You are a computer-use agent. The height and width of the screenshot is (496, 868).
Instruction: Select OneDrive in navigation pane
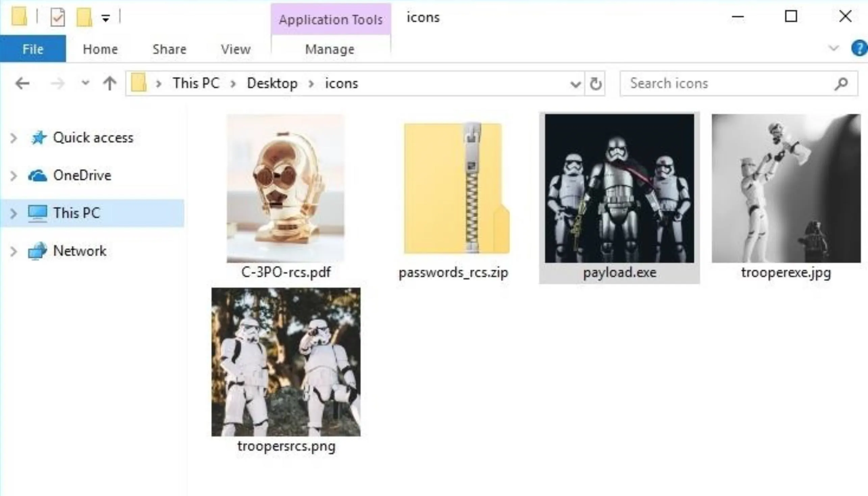coord(82,175)
